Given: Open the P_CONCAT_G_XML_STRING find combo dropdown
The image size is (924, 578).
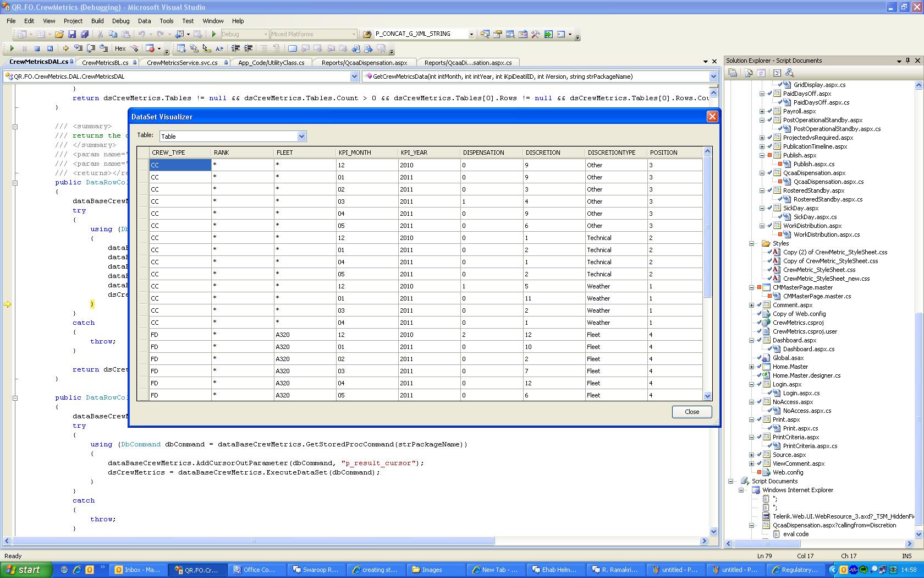Looking at the screenshot, I should 471,34.
